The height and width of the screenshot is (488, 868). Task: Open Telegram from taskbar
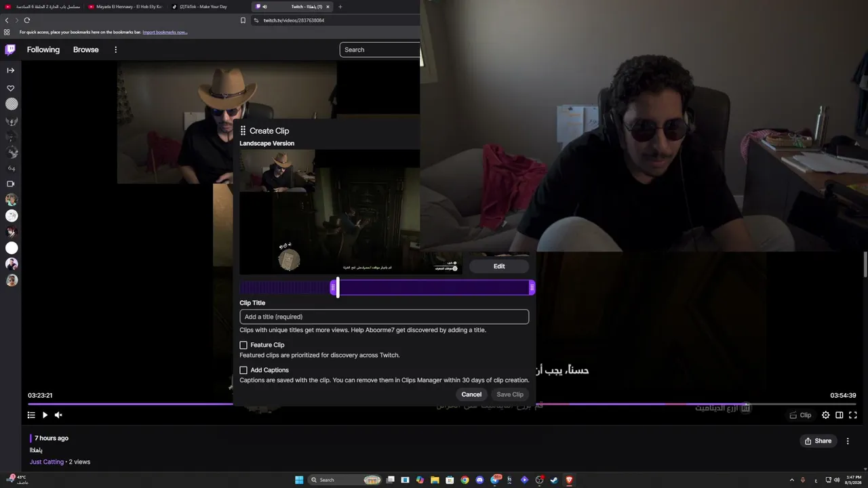(496, 480)
